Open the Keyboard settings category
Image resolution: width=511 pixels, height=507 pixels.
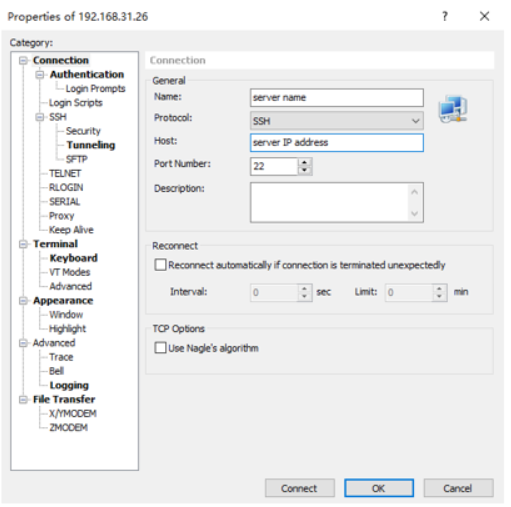click(73, 258)
